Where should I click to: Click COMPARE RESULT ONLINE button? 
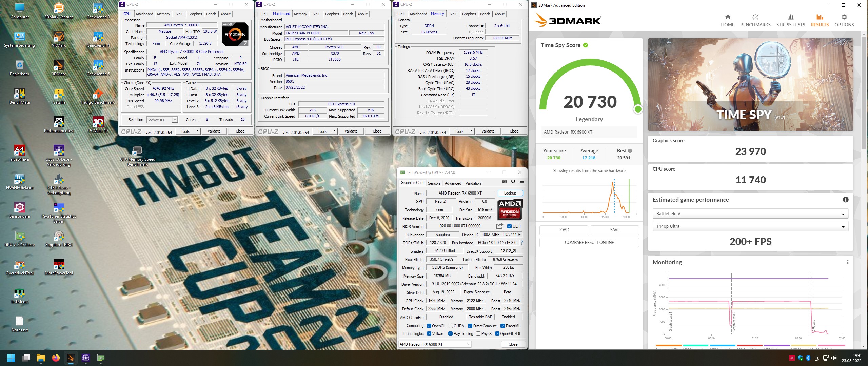tap(589, 242)
